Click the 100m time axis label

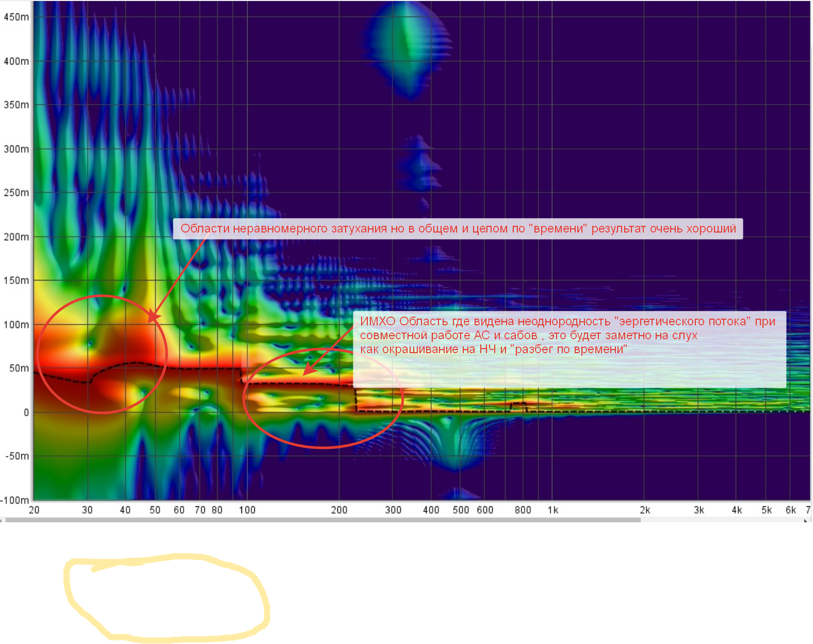point(17,324)
